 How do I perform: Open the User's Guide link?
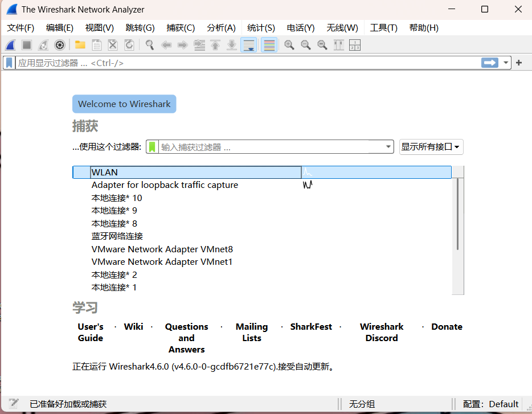[90, 332]
